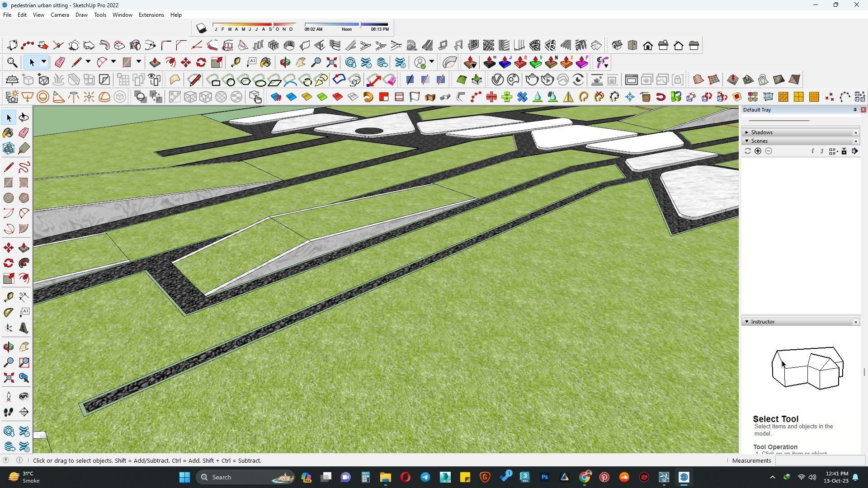Activate the Walk footprints tool
Image resolution: width=868 pixels, height=488 pixels.
coord(9,412)
